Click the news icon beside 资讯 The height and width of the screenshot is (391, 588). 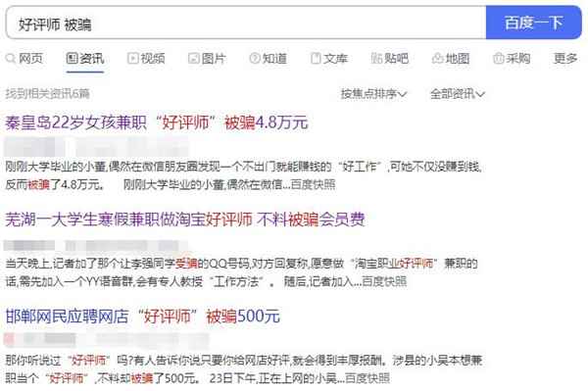pos(72,58)
